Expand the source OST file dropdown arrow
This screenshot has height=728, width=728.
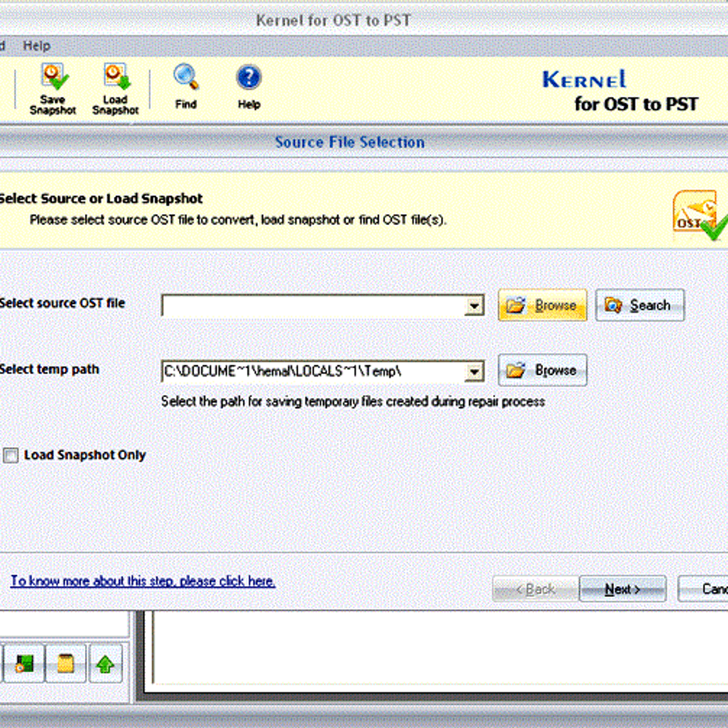[x=474, y=306]
